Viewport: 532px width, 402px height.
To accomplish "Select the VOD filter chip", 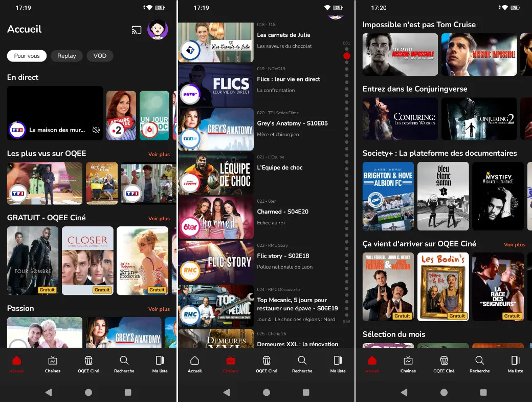I will click(x=100, y=56).
